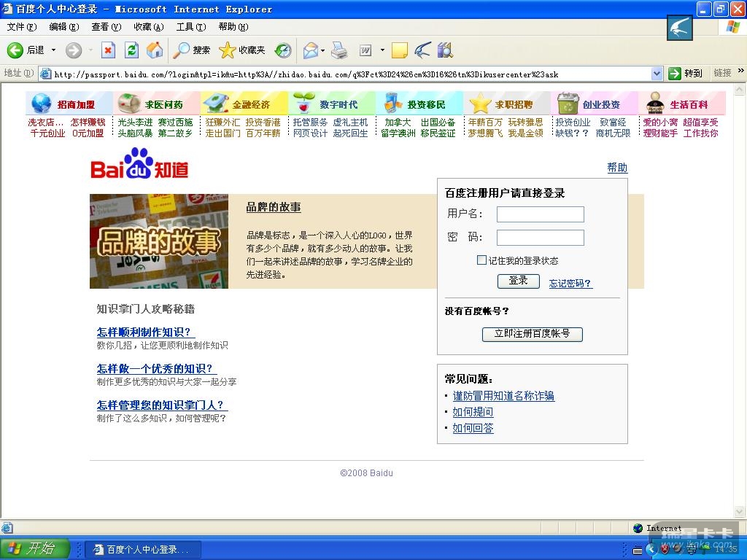This screenshot has height=560, width=747.
Task: Click 立即注册百度帐号 button
Action: pyautogui.click(x=532, y=334)
